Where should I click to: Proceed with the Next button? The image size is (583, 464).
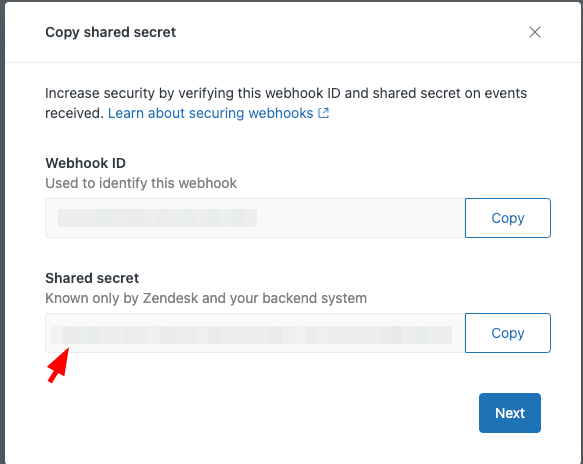[510, 413]
